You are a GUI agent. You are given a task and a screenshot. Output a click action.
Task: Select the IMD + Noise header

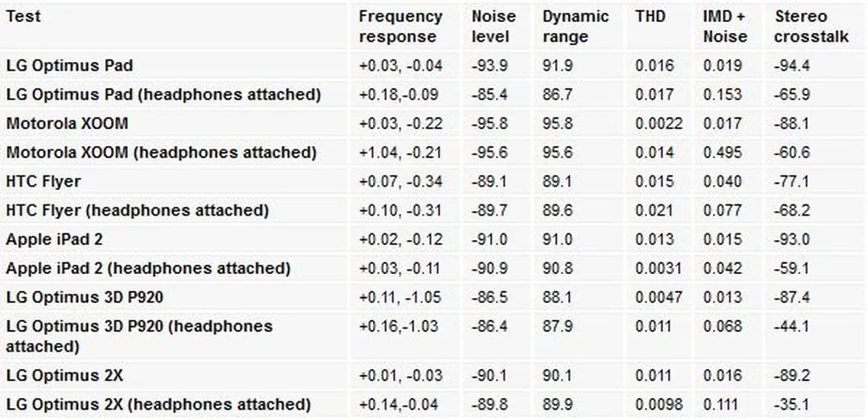[x=725, y=26]
